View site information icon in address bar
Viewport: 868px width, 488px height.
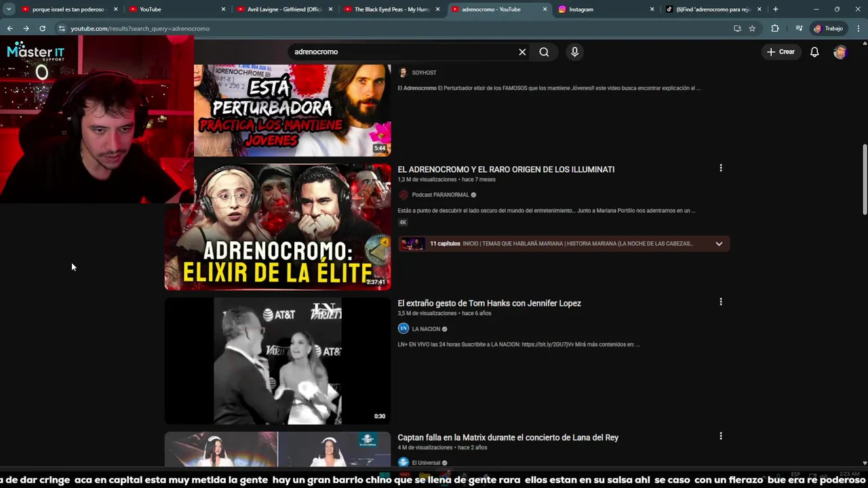tap(62, 28)
